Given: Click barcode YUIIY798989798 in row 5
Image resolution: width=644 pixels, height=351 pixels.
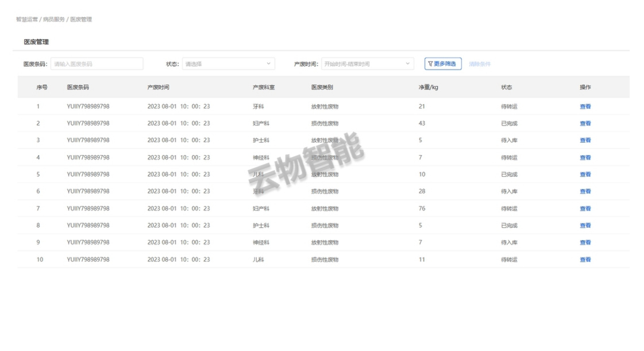Looking at the screenshot, I should click(x=88, y=174).
